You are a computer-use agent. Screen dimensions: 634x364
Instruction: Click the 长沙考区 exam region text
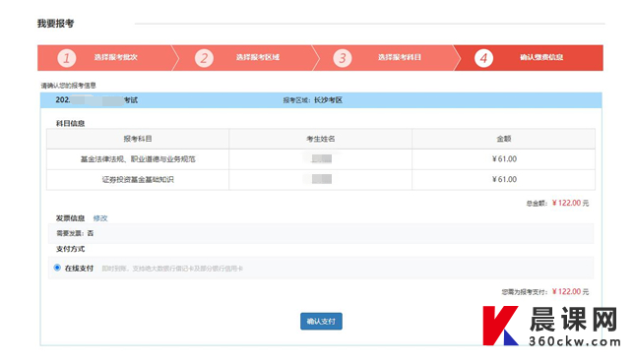point(328,100)
